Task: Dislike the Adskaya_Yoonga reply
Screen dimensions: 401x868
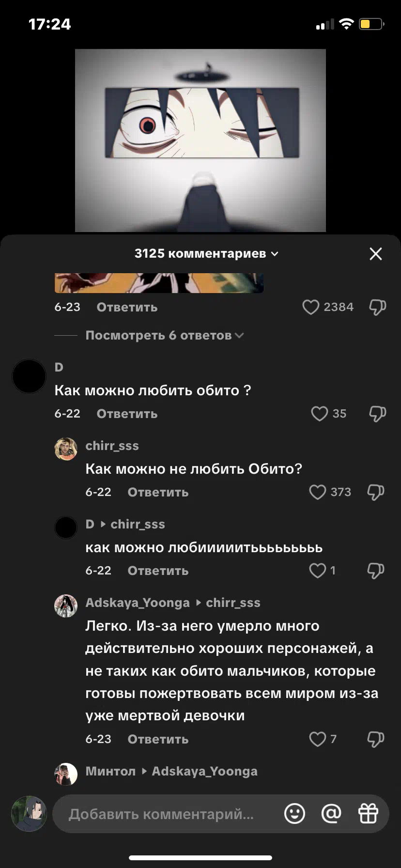Action: coord(376,739)
